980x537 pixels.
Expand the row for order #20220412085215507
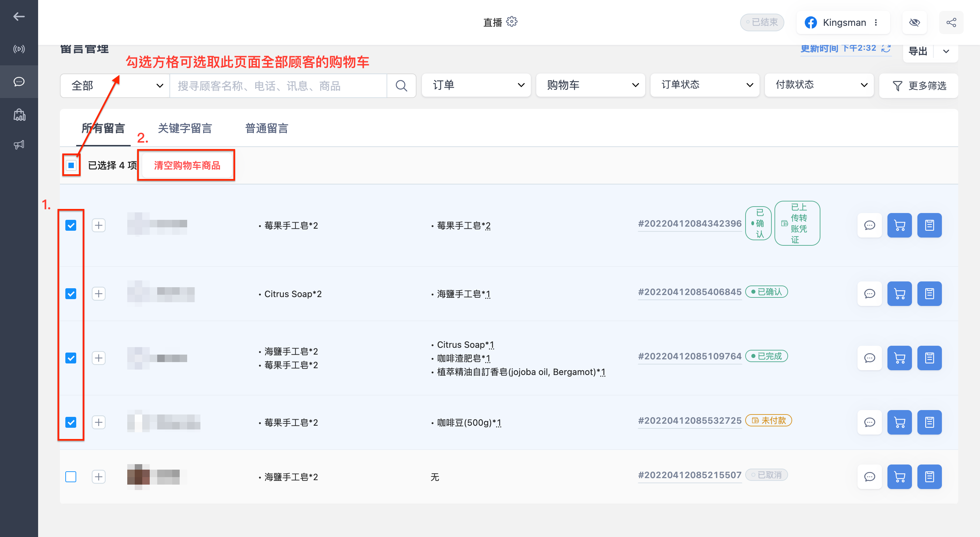pos(99,477)
